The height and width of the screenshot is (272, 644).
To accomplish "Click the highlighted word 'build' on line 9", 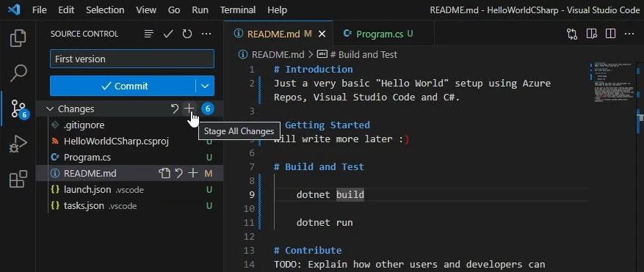I will pos(350,195).
